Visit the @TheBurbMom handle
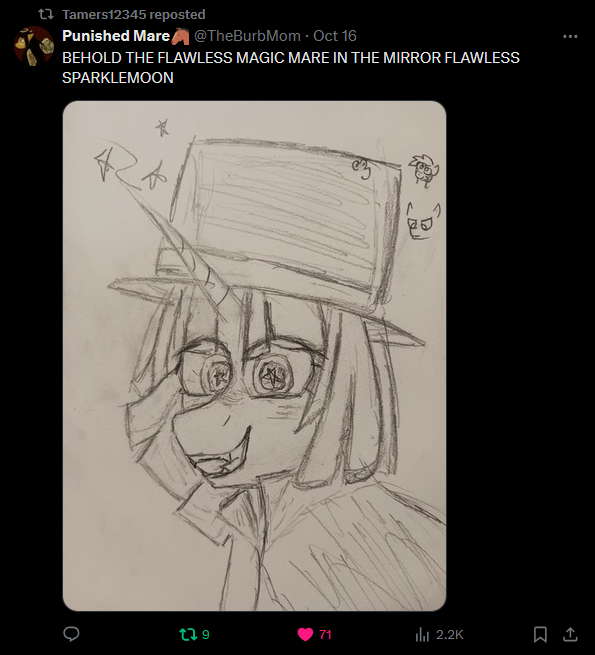 pos(247,36)
